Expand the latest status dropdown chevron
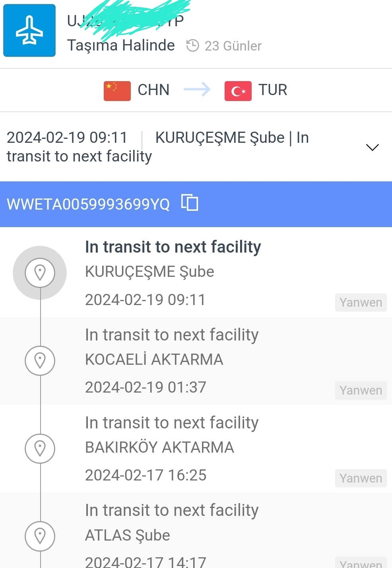 pyautogui.click(x=372, y=147)
